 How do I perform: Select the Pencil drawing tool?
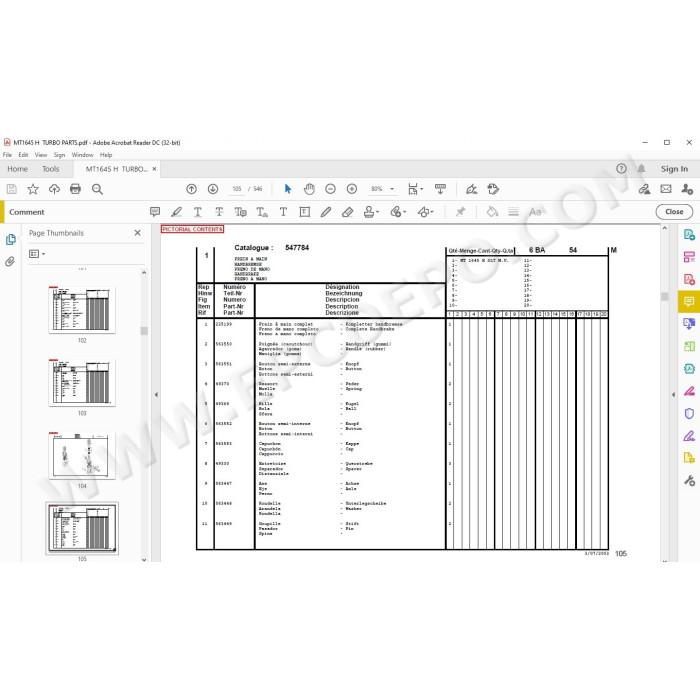(326, 212)
